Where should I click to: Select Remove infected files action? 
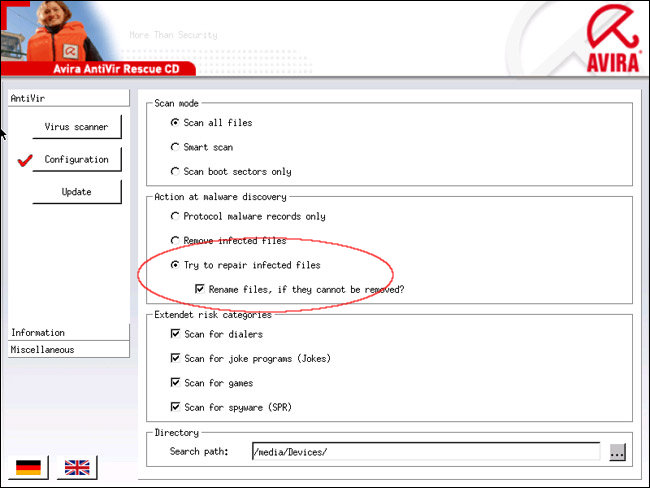[x=175, y=241]
